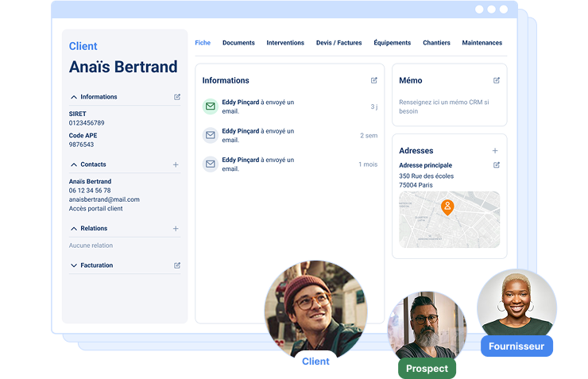Open the email icon from 2 sem
Image resolution: width=588 pixels, height=379 pixels.
pos(211,135)
